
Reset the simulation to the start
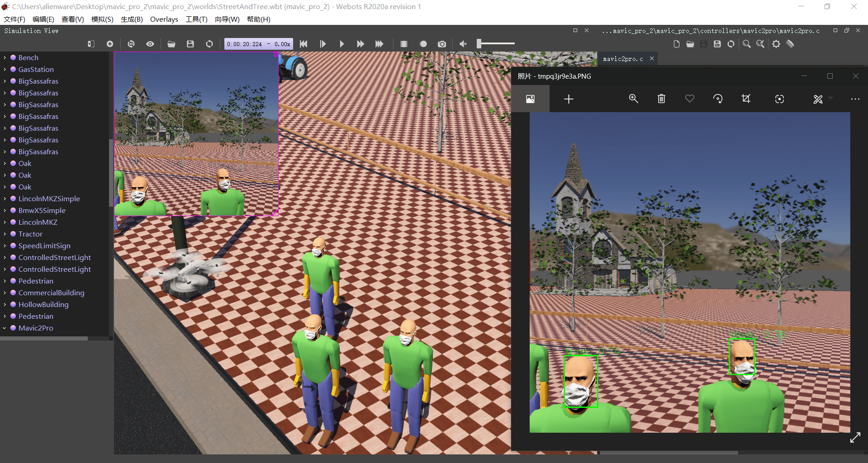point(304,44)
